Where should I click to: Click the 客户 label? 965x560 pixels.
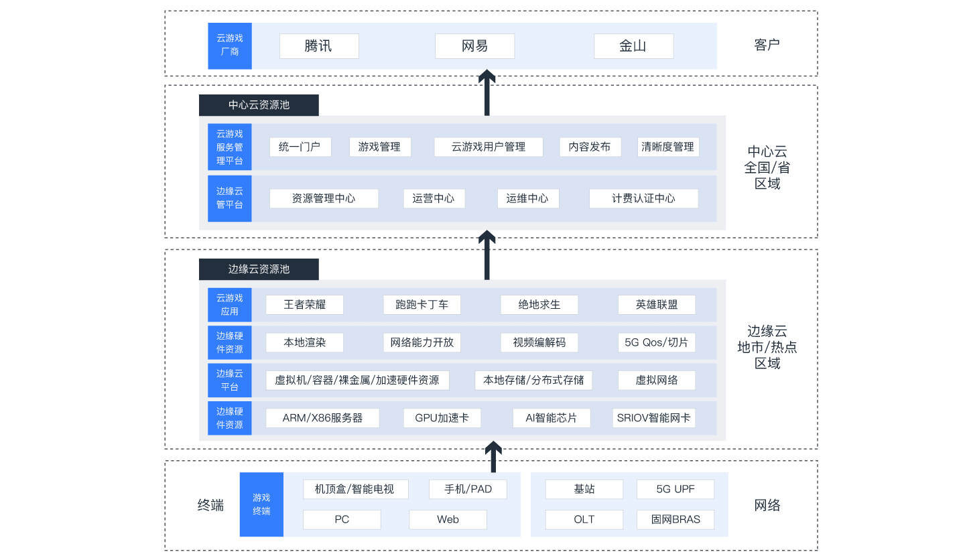[767, 45]
